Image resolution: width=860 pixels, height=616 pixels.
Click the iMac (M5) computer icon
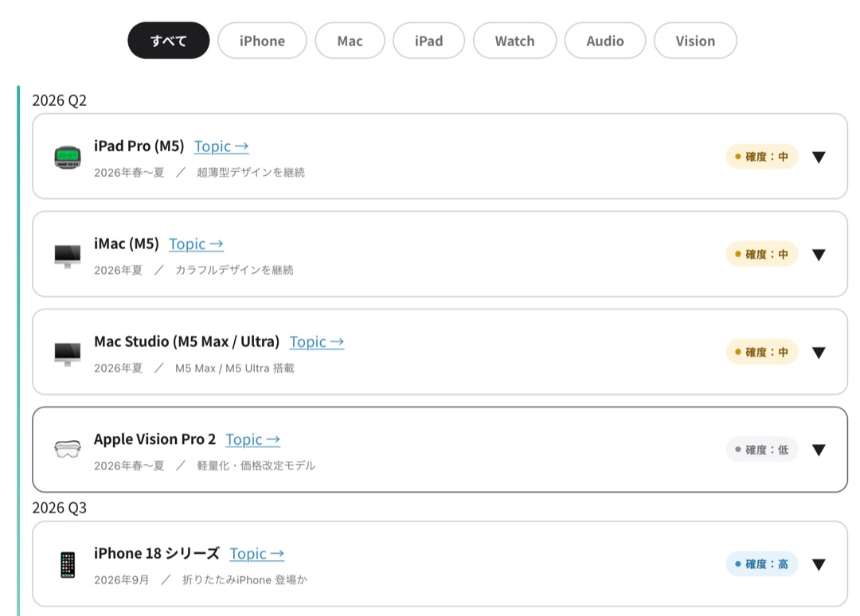tap(68, 255)
